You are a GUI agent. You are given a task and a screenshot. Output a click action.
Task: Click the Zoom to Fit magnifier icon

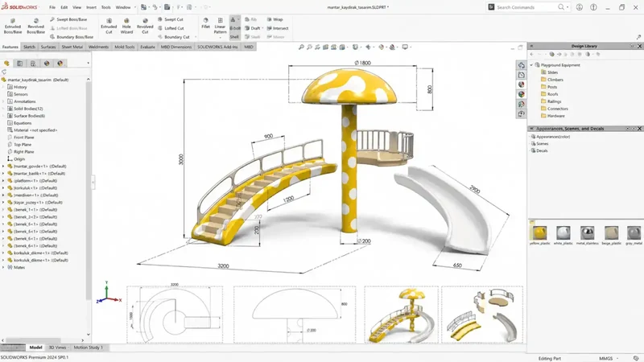[301, 47]
